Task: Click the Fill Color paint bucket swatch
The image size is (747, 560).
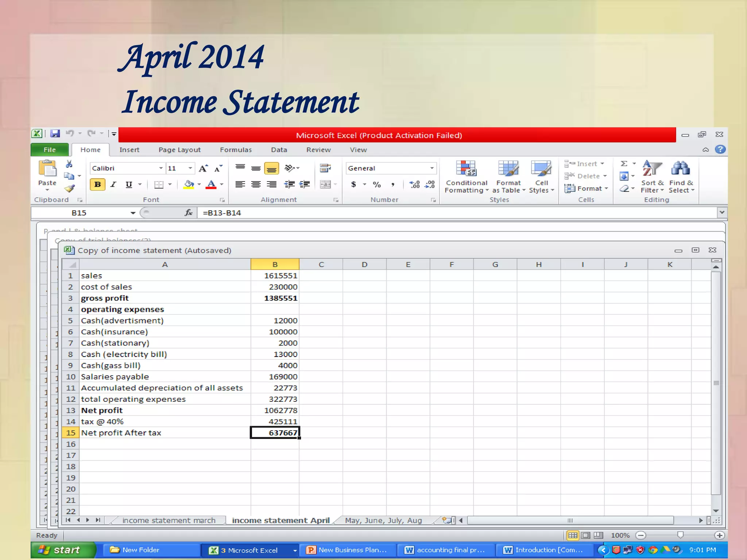Action: (189, 184)
